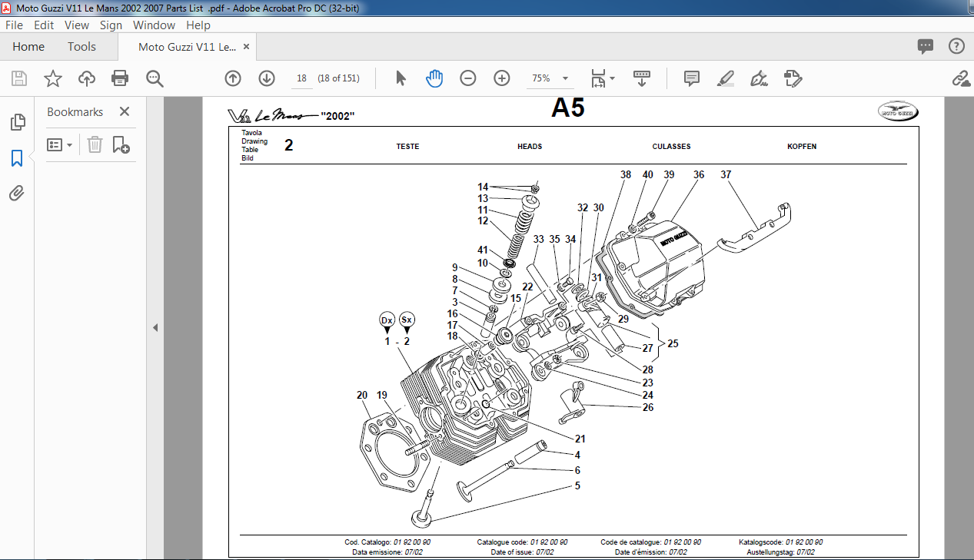
Task: Open the File menu
Action: [x=15, y=25]
